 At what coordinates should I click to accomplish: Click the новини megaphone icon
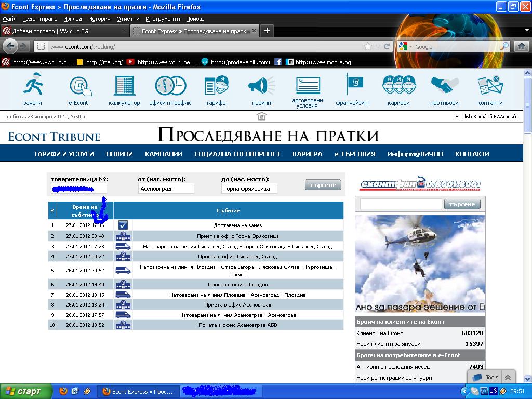click(x=261, y=85)
